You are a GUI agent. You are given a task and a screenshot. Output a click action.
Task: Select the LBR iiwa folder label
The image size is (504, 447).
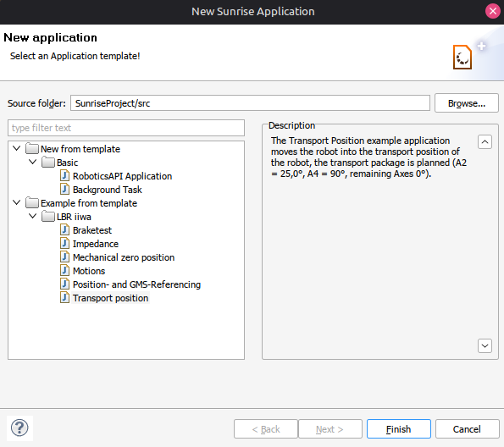[x=74, y=217]
